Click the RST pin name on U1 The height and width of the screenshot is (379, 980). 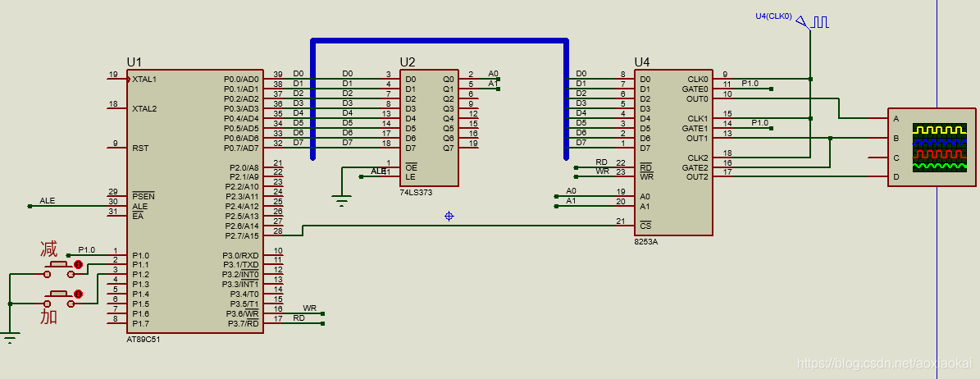140,148
